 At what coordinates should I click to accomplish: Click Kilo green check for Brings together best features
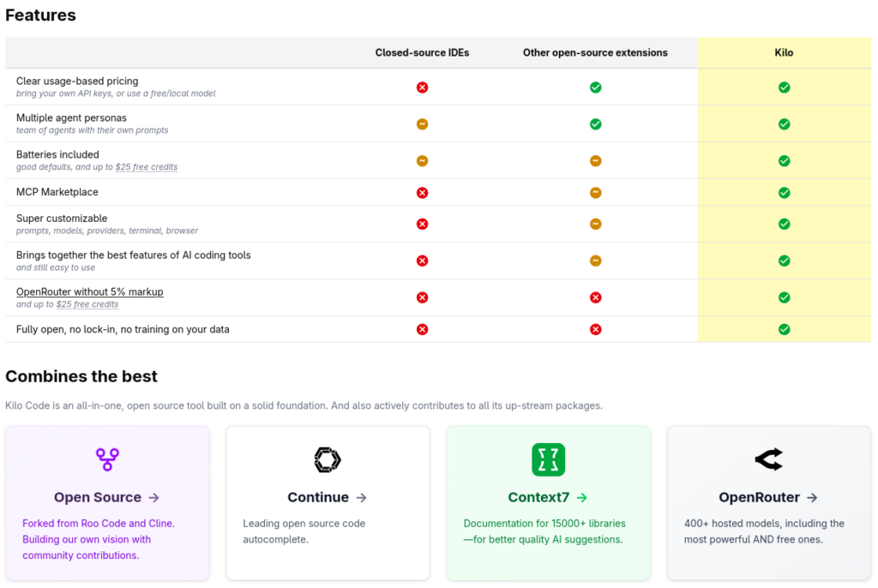[x=784, y=261]
